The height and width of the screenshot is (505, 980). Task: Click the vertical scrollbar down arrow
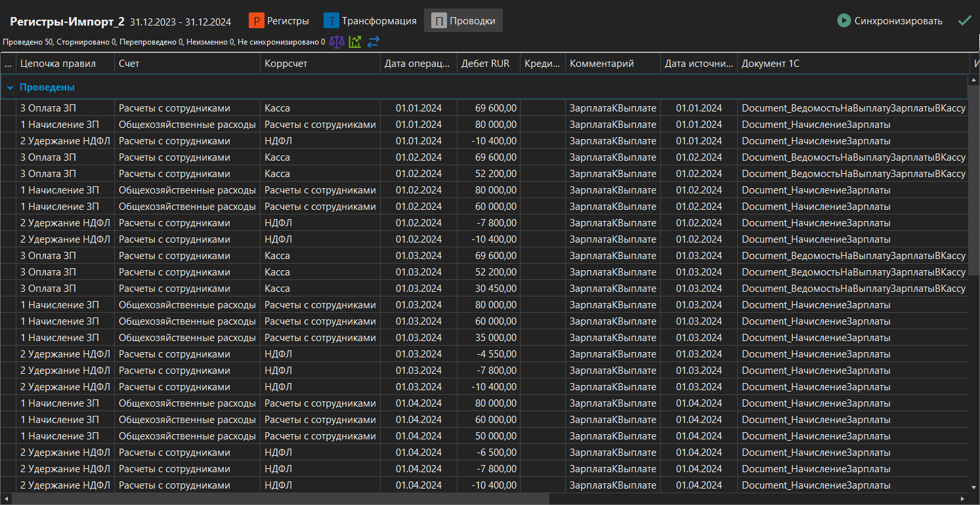tap(974, 487)
